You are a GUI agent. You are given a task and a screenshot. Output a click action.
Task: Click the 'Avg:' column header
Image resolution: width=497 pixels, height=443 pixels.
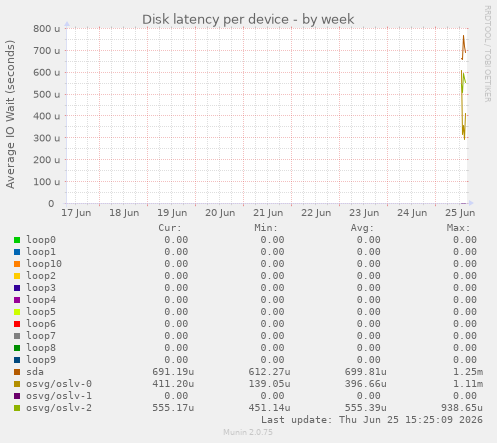(x=362, y=228)
